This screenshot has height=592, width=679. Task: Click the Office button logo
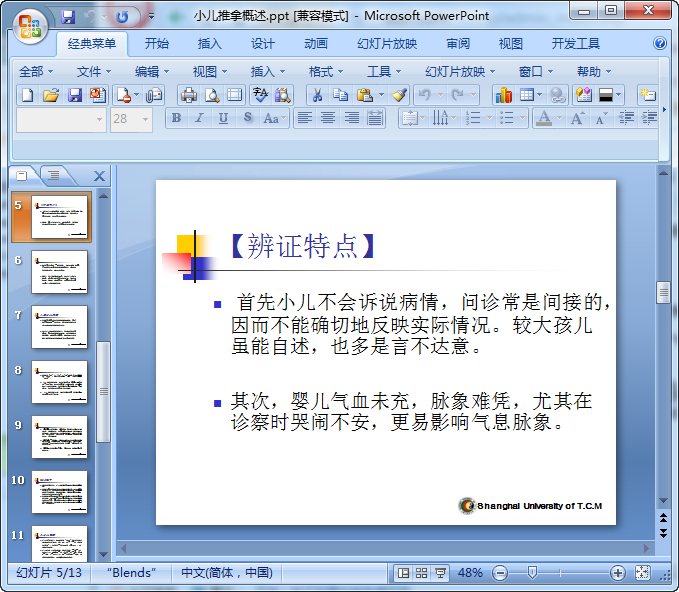click(29, 25)
